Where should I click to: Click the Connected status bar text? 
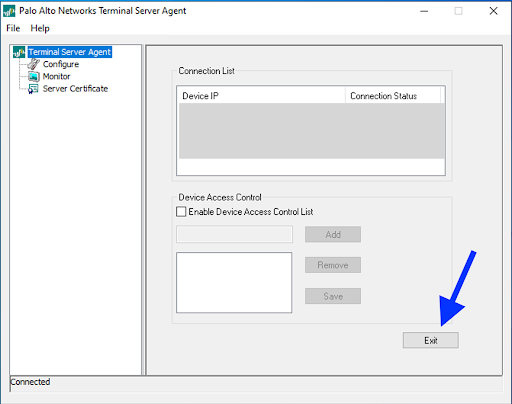30,382
